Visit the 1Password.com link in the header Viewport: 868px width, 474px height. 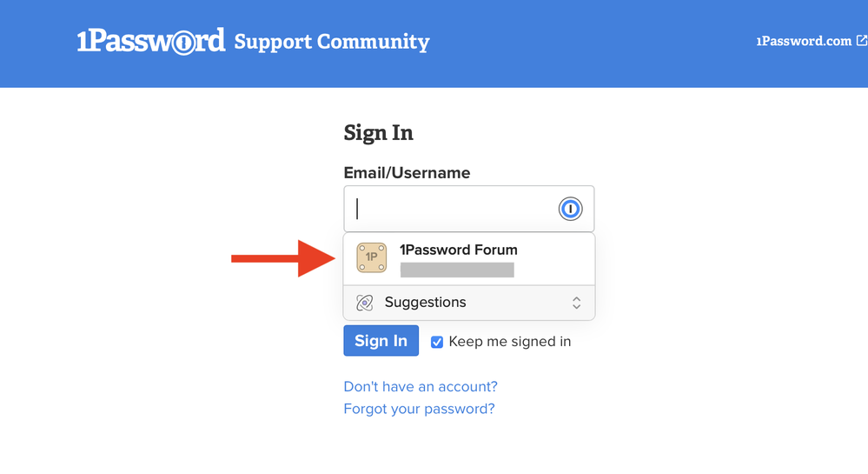(x=804, y=41)
